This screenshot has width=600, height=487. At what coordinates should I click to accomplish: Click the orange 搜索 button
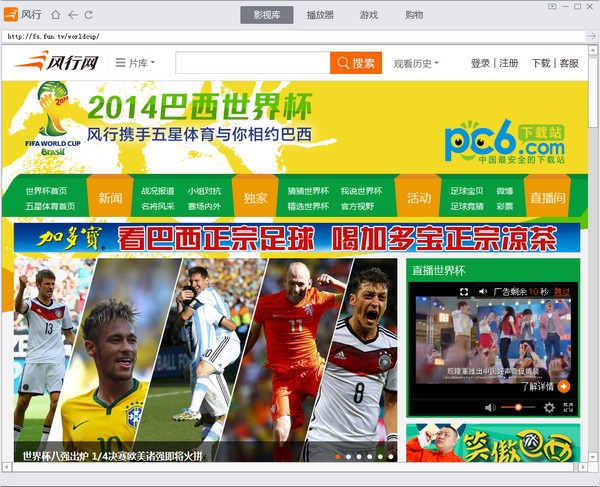pyautogui.click(x=356, y=63)
